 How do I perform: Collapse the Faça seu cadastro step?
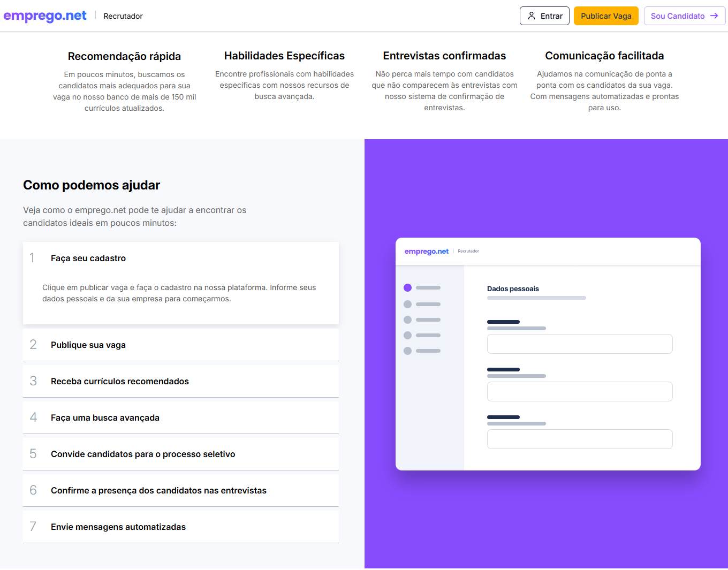pos(181,258)
